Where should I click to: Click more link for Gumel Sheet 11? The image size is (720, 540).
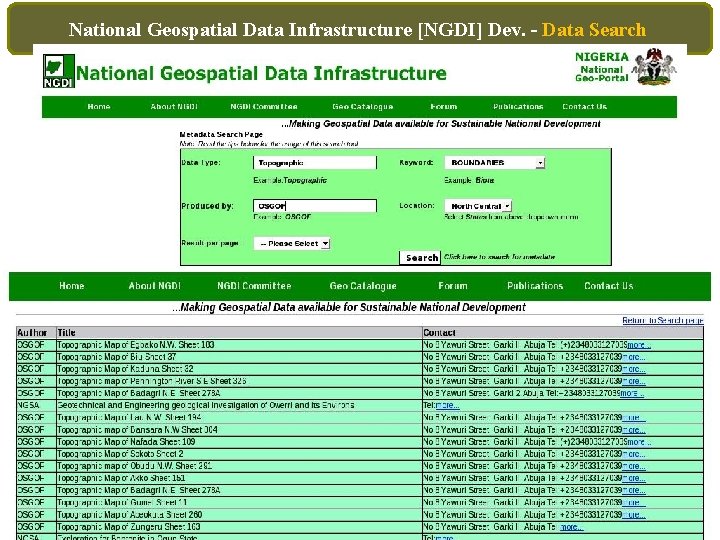(x=634, y=502)
